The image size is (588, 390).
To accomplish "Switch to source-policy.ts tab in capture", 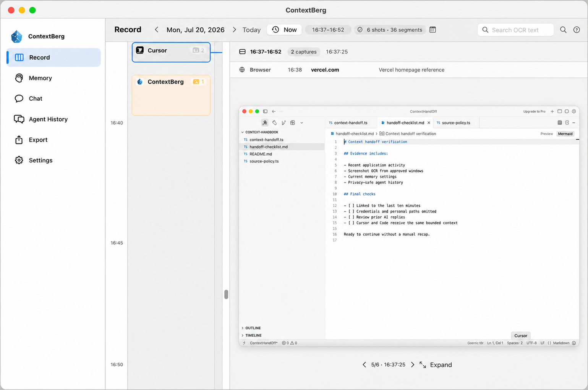I will tap(456, 123).
